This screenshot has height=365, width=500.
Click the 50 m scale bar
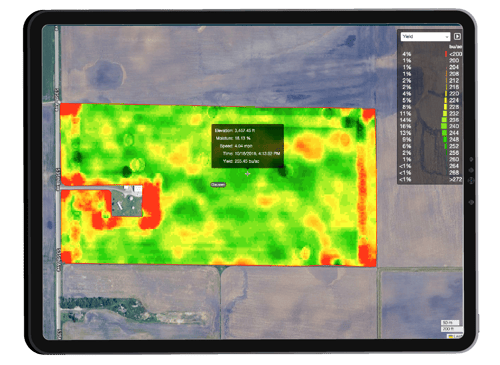pyautogui.click(x=450, y=323)
